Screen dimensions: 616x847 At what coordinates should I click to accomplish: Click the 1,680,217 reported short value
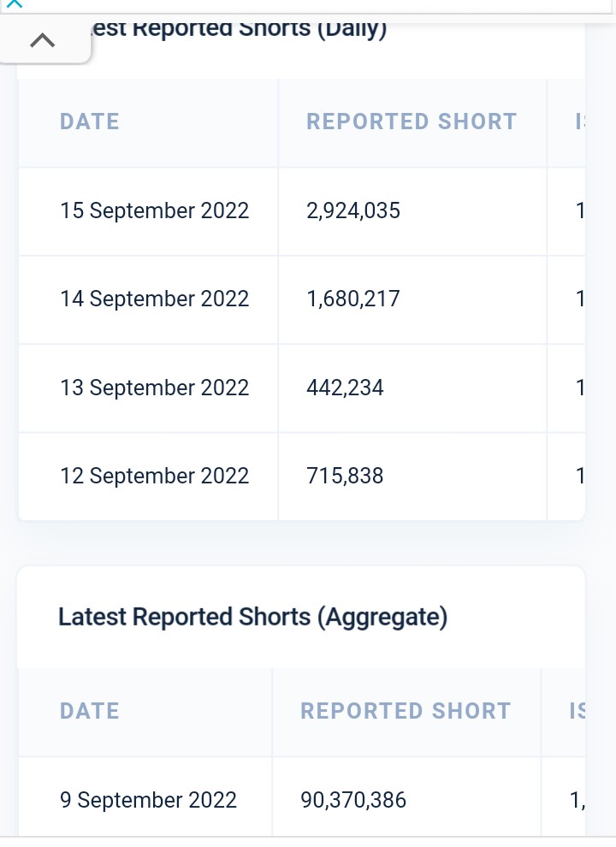coord(353,299)
